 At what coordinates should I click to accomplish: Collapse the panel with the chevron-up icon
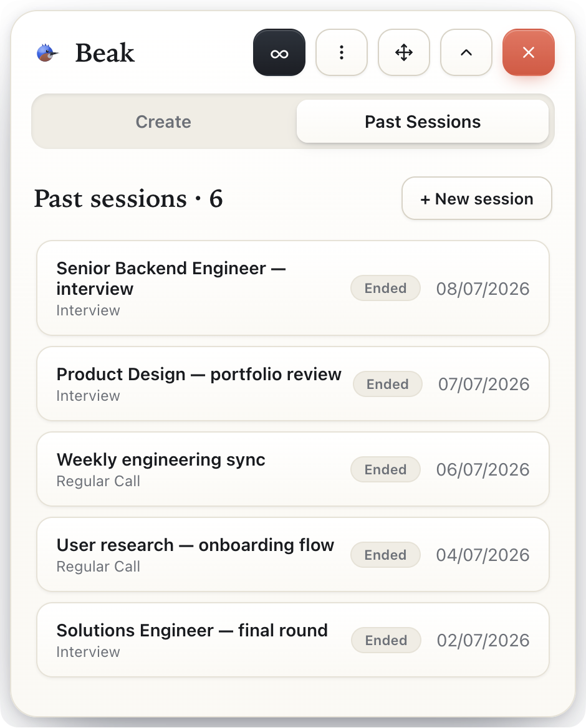click(x=466, y=52)
